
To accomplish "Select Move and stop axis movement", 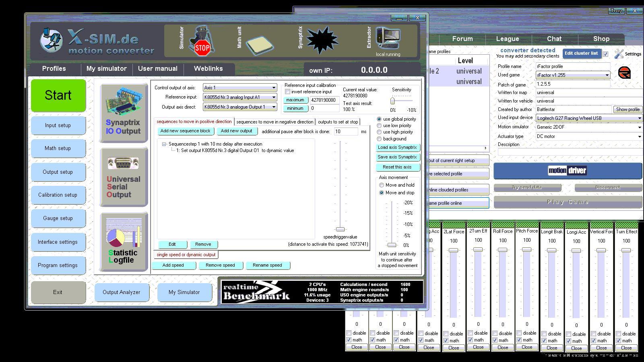I will pyautogui.click(x=382, y=193).
